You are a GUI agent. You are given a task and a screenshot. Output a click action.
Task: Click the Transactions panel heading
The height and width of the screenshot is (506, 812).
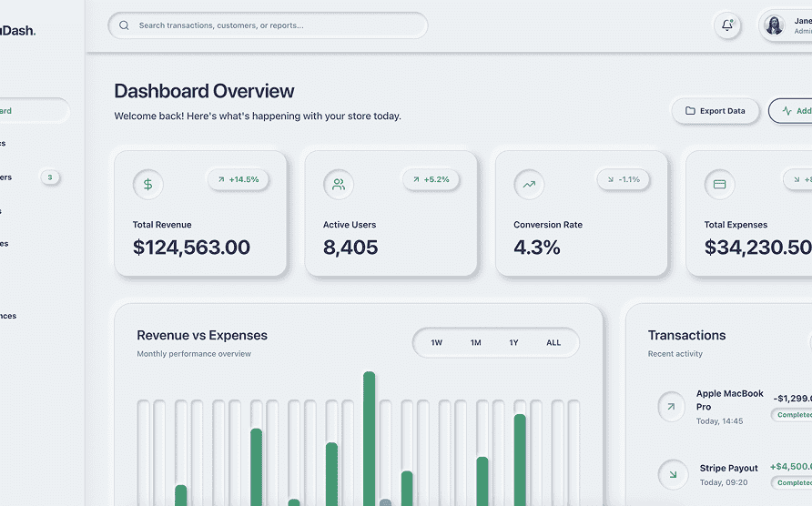(686, 335)
